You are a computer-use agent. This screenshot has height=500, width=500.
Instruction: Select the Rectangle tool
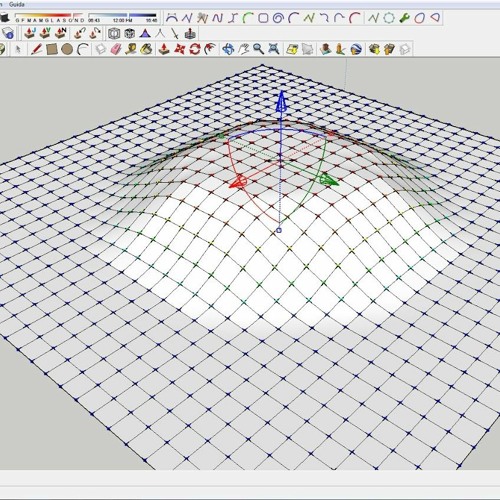point(51,49)
